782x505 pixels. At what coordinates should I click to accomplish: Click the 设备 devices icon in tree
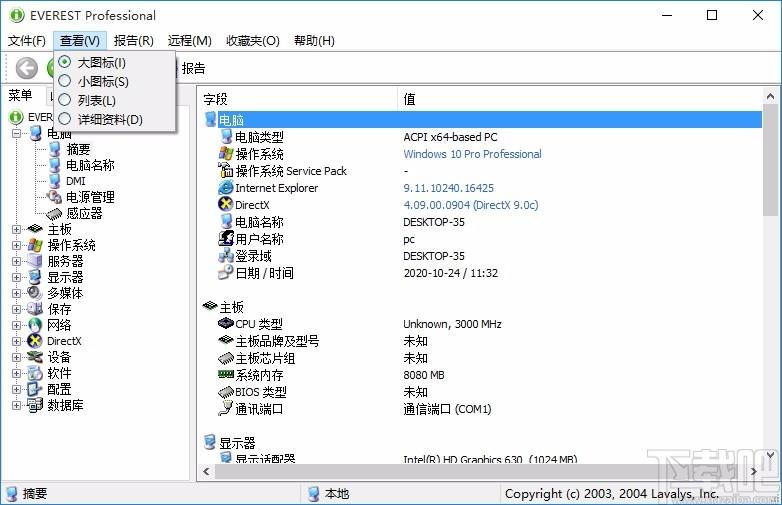(35, 357)
